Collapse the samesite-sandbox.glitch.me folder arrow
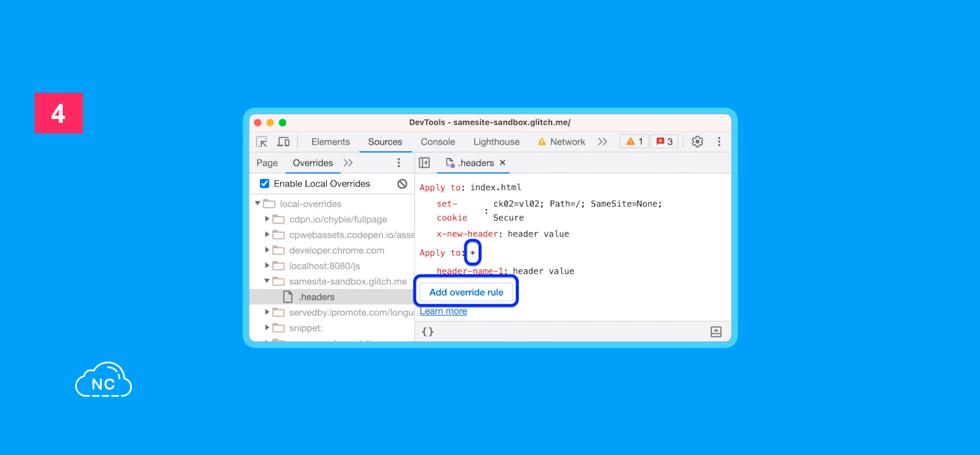 tap(267, 281)
